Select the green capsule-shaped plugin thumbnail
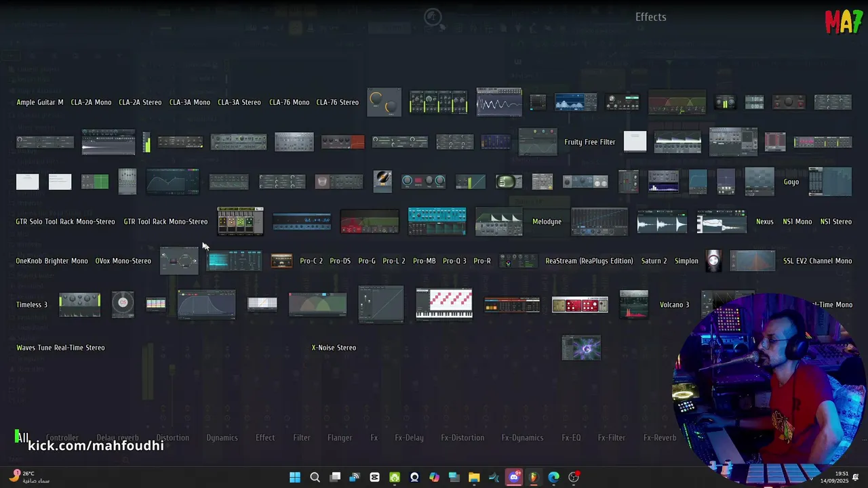 point(509,182)
